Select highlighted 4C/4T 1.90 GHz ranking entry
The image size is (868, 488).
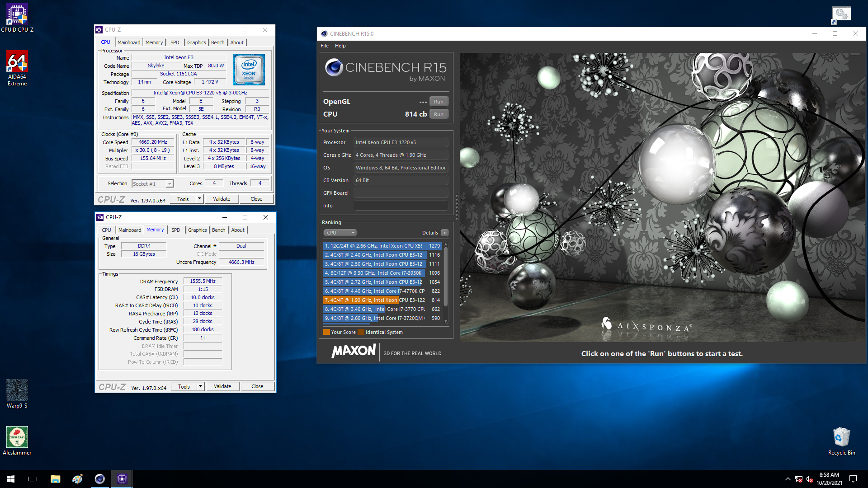tap(382, 300)
